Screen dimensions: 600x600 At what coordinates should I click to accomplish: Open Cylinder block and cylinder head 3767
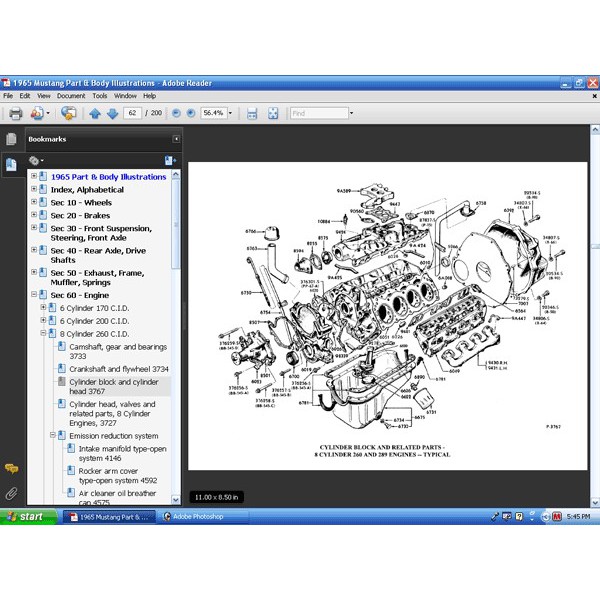click(114, 386)
